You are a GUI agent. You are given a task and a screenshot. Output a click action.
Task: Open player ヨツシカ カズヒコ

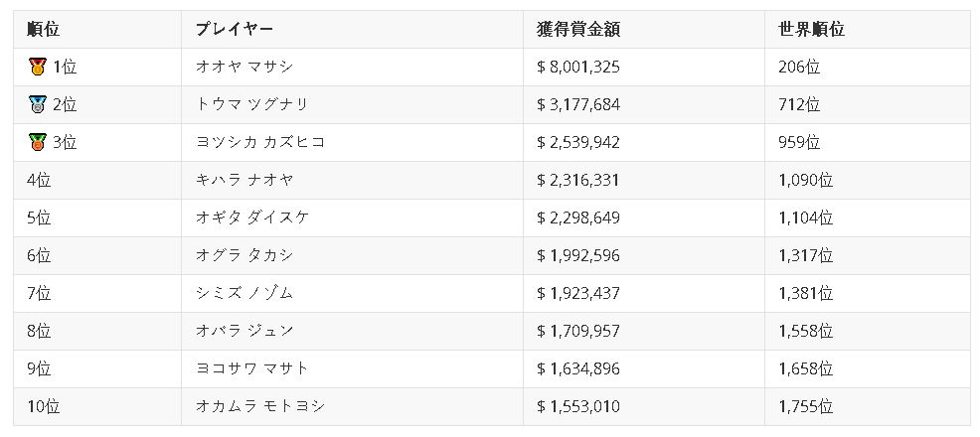(260, 143)
